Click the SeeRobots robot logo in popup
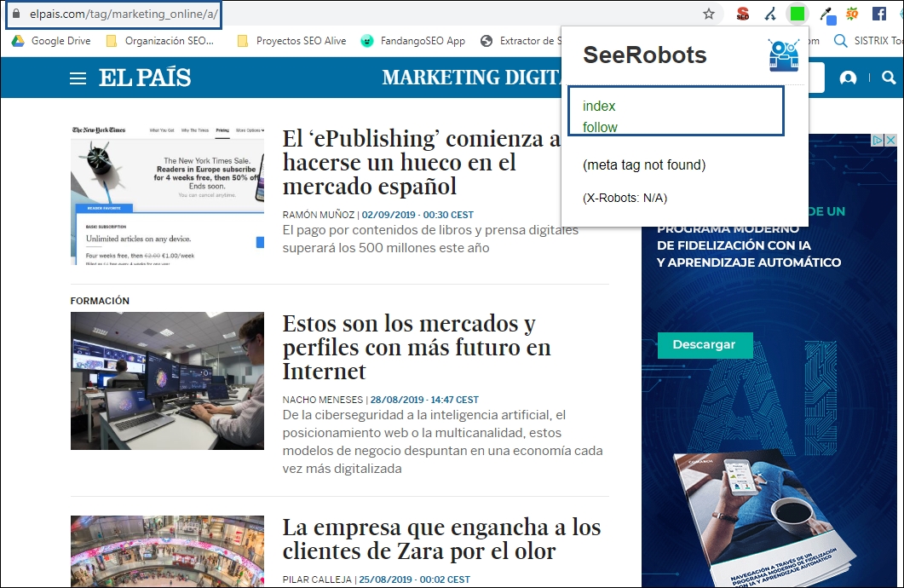The image size is (904, 588). tap(783, 55)
